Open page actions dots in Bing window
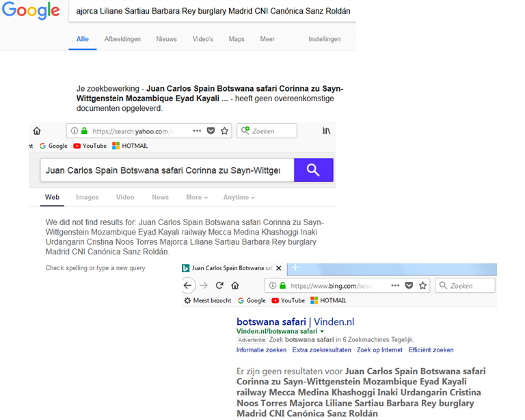The image size is (525, 420). tap(395, 286)
